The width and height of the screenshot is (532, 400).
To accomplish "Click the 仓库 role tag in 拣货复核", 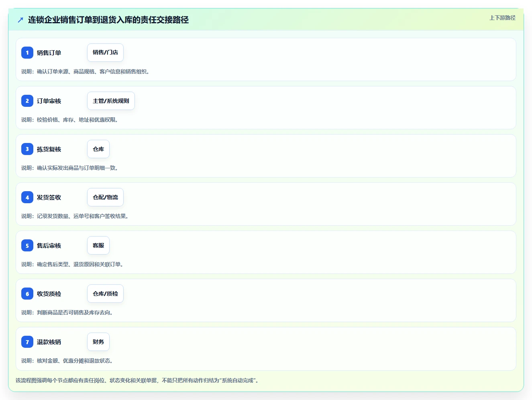I will (x=98, y=149).
